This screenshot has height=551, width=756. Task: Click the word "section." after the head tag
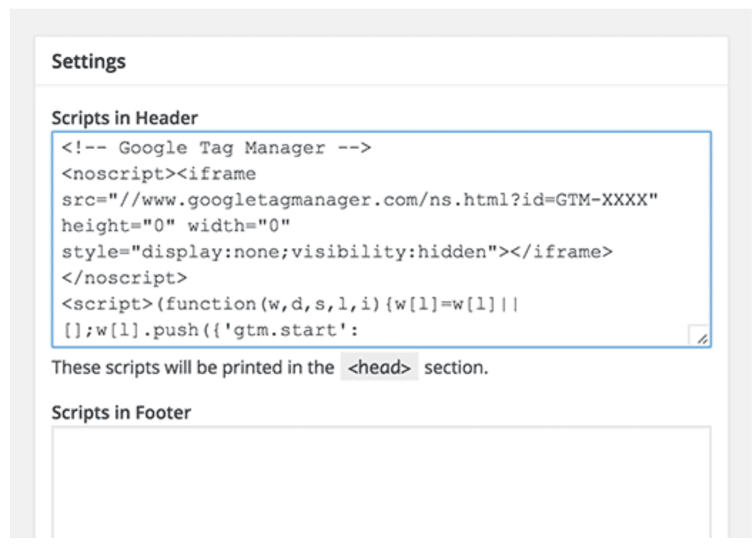point(456,368)
